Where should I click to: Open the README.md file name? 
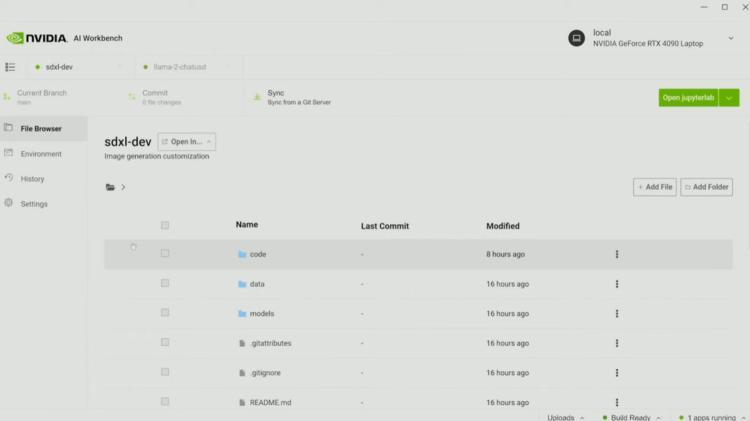pyautogui.click(x=270, y=402)
